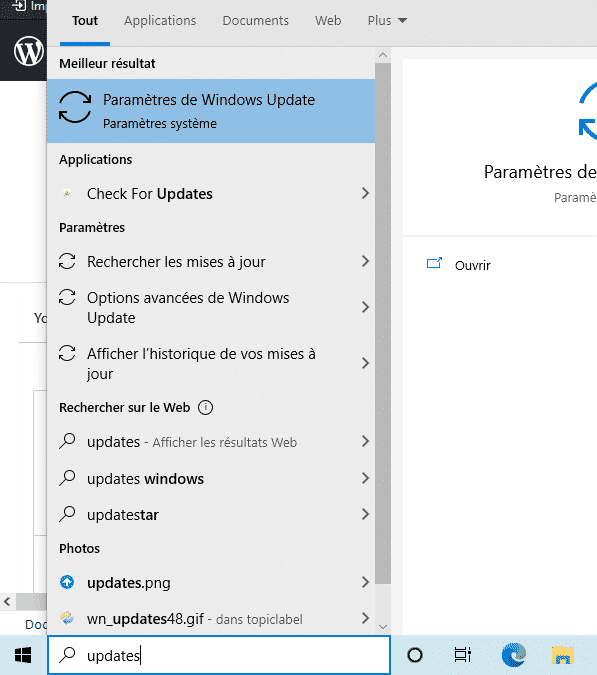
Task: Click the results scrollbar up arrow
Action: 383,55
